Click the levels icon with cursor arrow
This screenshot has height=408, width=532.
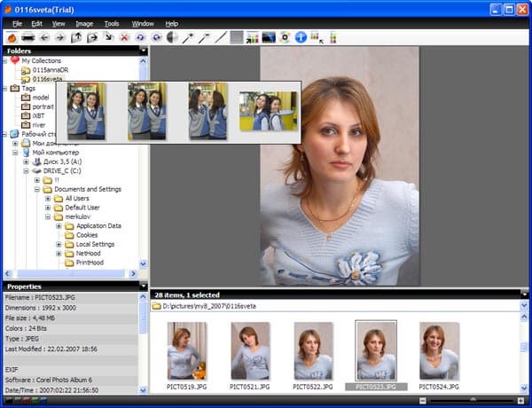pyautogui.click(x=317, y=37)
